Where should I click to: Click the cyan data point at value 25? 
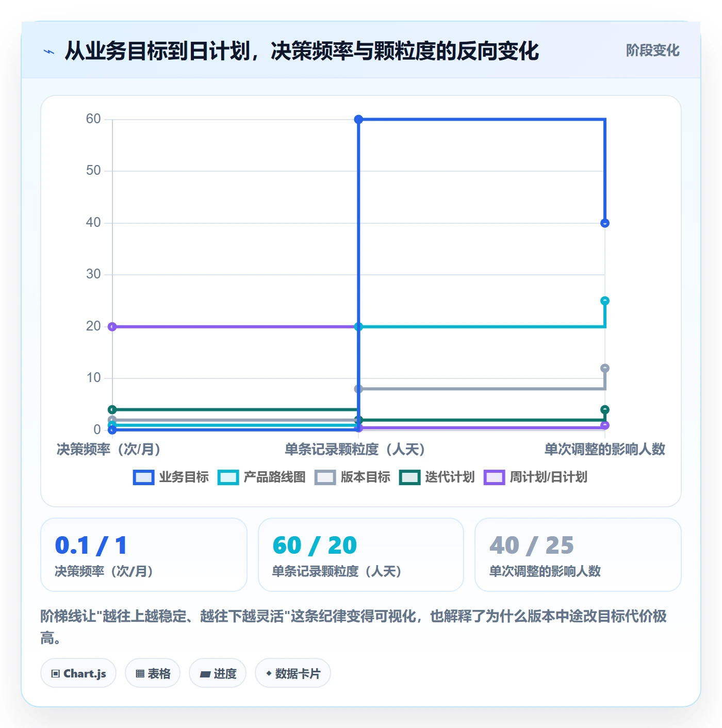605,301
